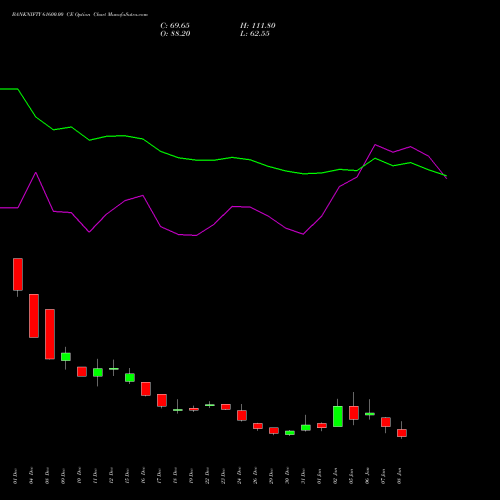
Task: Select the close value C: 69.65
Action: 175,26
